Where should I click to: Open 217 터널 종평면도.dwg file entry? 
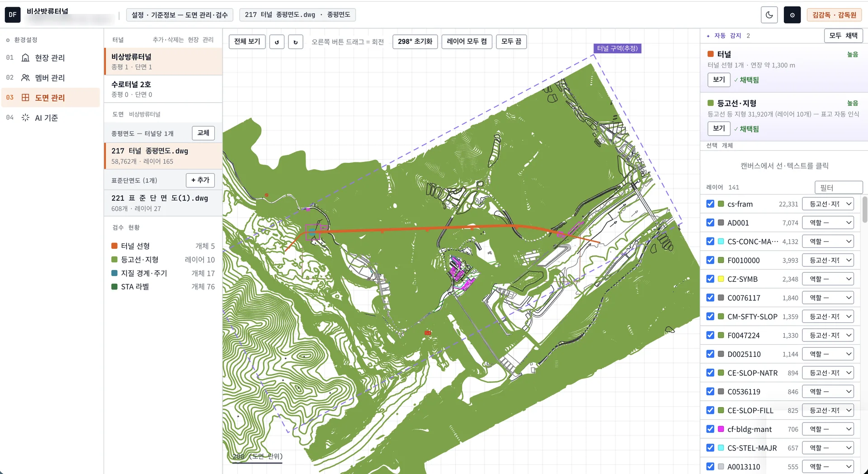pyautogui.click(x=163, y=156)
